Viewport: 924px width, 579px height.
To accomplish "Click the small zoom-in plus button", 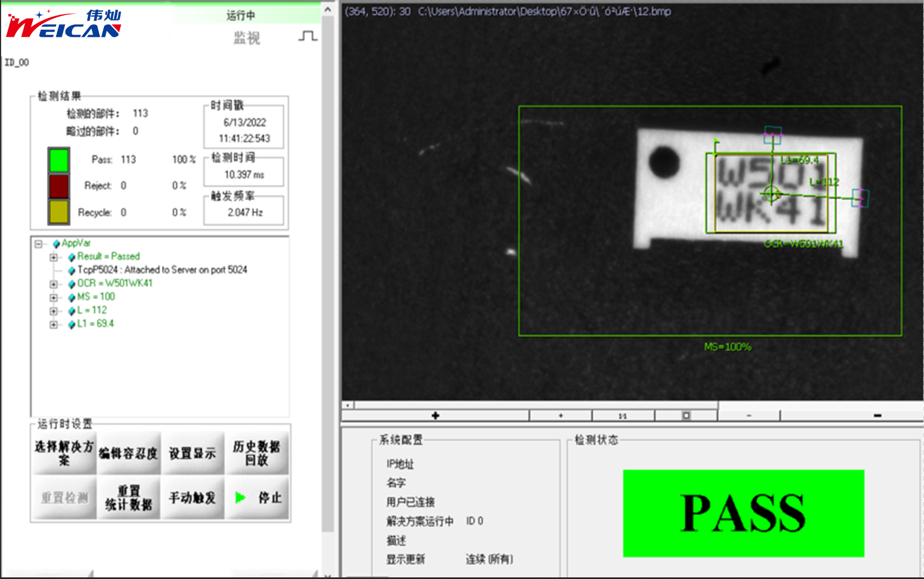I will coord(561,416).
